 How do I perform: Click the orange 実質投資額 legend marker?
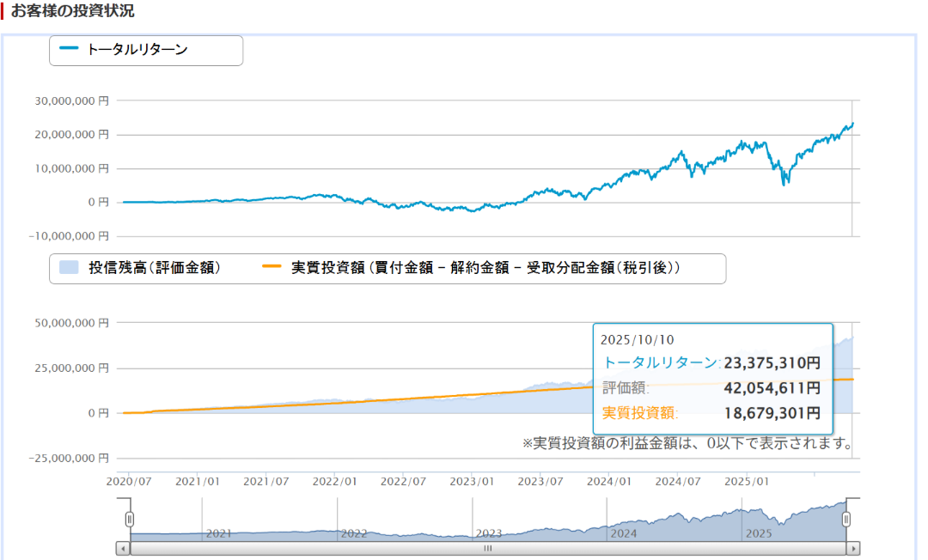272,268
